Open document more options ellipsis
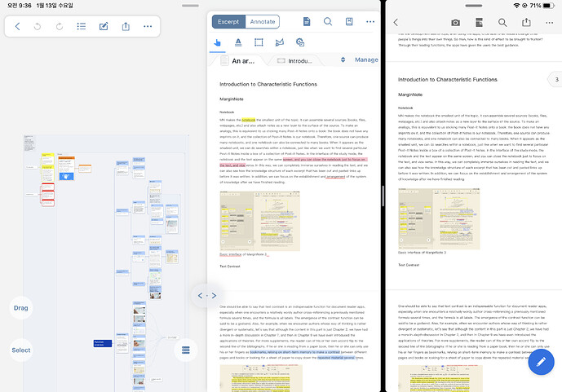Image resolution: width=562 pixels, height=392 pixels. (x=370, y=21)
